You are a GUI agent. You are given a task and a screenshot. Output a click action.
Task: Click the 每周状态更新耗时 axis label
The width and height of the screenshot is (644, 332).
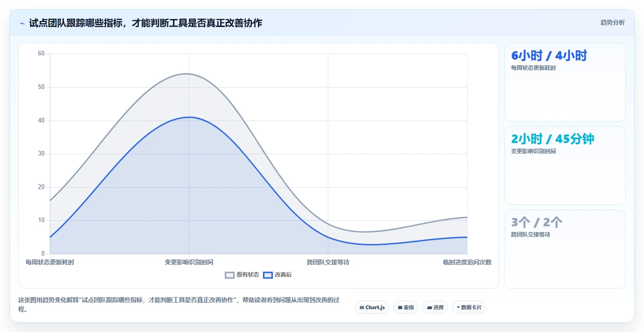point(49,262)
